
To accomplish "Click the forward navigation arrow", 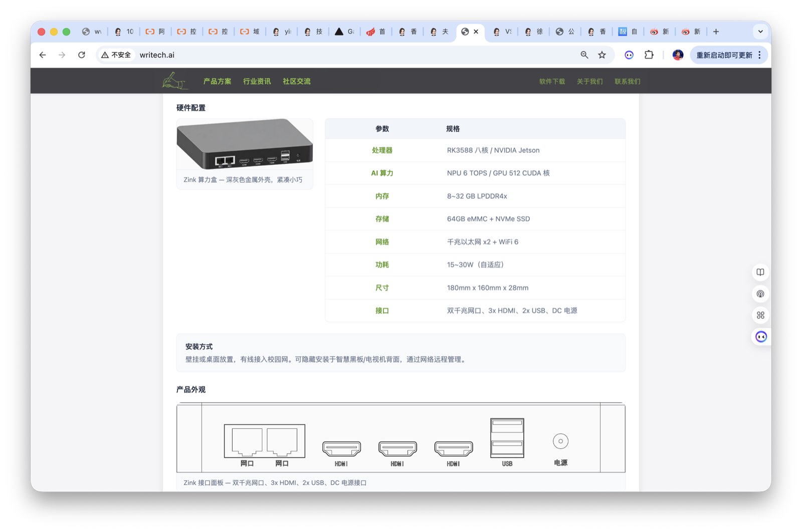I will tap(62, 55).
